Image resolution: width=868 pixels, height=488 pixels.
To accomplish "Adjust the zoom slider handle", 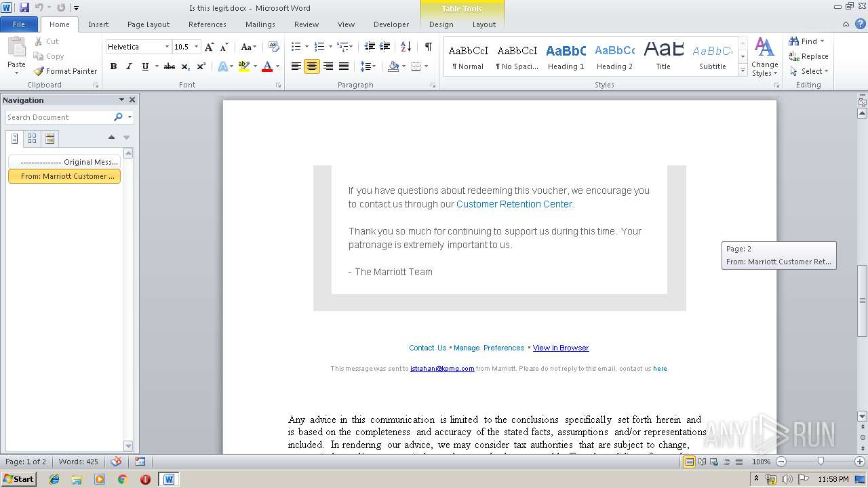I will 821,462.
